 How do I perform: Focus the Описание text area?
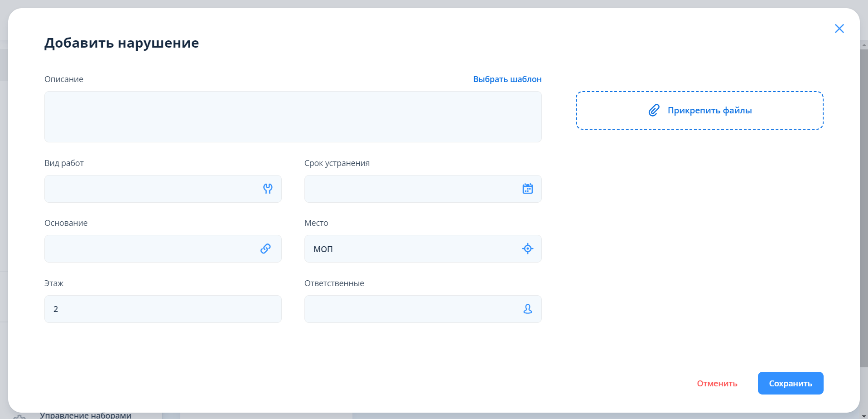(293, 117)
